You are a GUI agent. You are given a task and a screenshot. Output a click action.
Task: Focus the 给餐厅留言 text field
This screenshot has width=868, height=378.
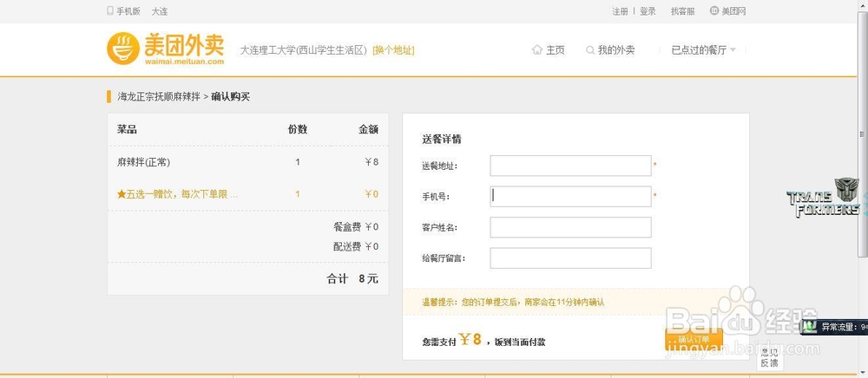570,258
